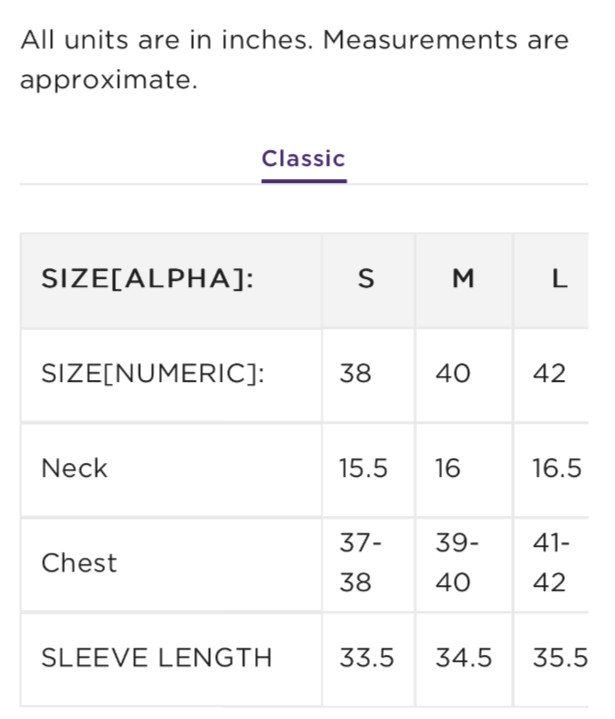The width and height of the screenshot is (615, 719).
Task: Click the L size column header
Action: coord(559,279)
